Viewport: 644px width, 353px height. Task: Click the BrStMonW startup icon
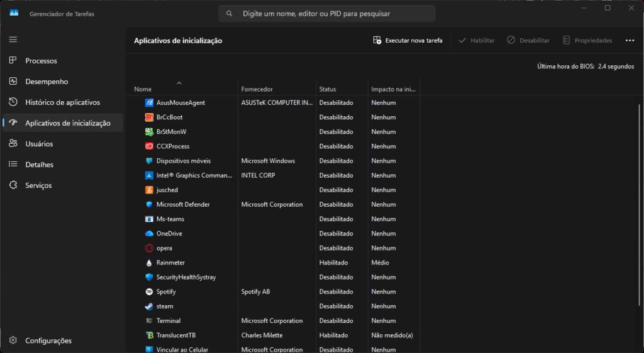[x=149, y=132]
